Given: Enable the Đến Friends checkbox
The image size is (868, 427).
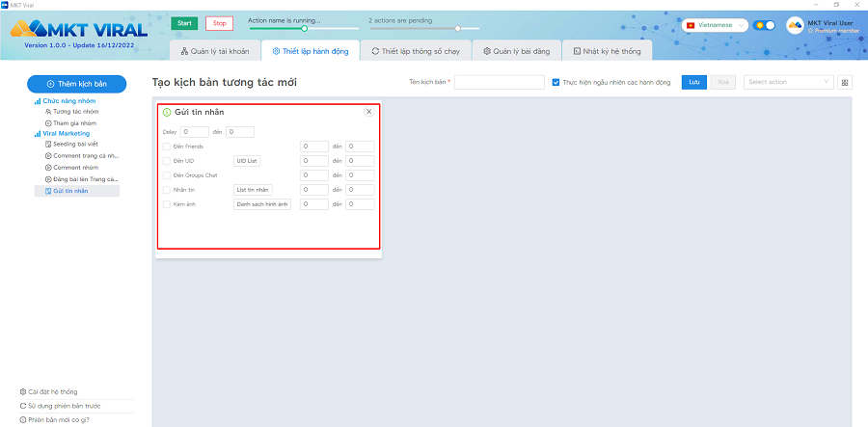Looking at the screenshot, I should tap(167, 147).
